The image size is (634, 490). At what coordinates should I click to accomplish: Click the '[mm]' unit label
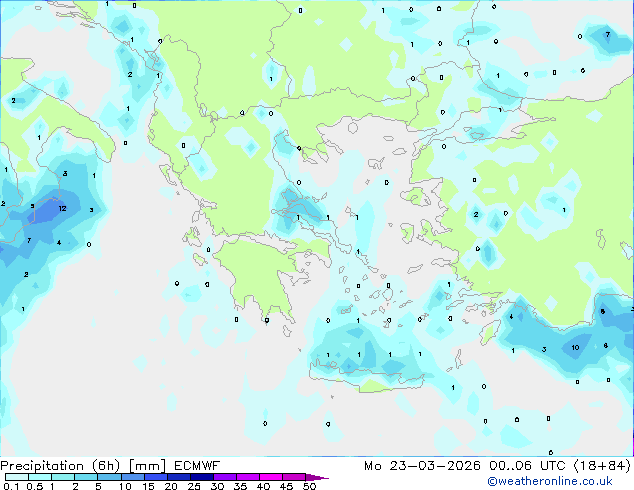(x=147, y=466)
